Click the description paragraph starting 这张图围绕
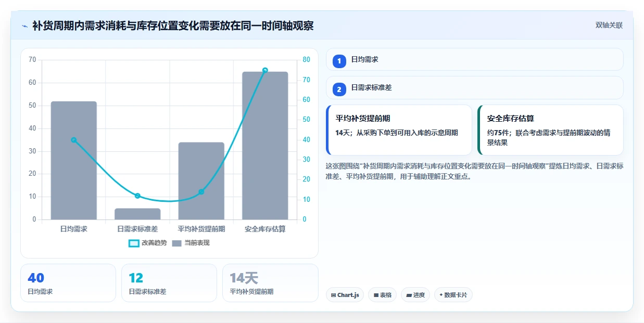Image resolution: width=644 pixels, height=323 pixels. pos(474,171)
